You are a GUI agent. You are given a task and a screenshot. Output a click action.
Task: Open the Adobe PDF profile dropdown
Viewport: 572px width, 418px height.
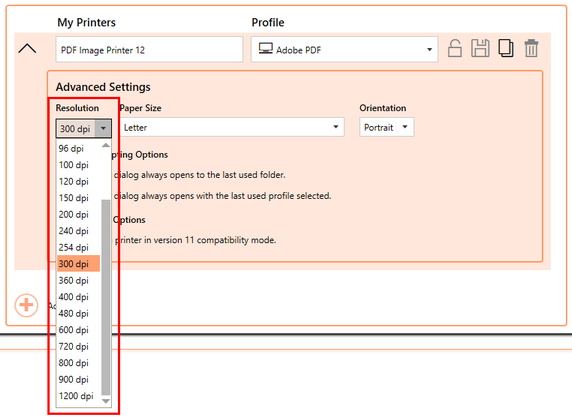(x=344, y=49)
